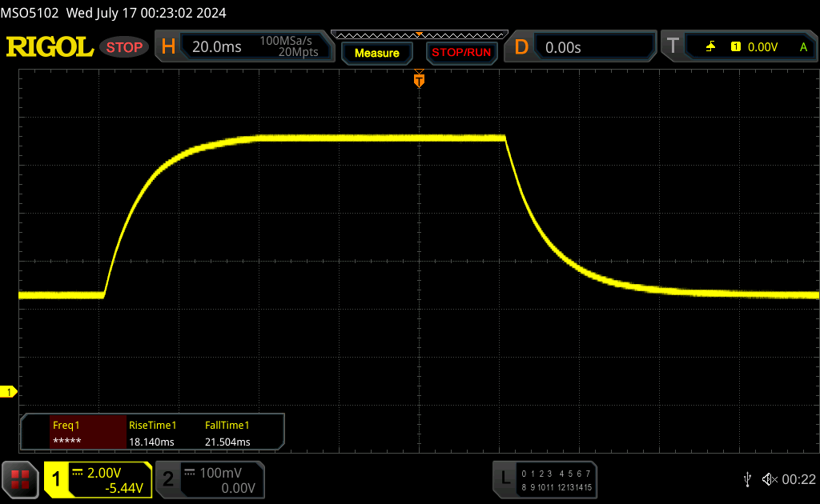Click the RIGOL logo
Screen dimensions: 820x504
(50, 47)
